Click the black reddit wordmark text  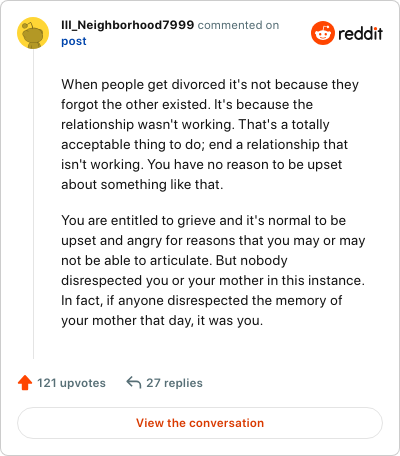point(360,33)
